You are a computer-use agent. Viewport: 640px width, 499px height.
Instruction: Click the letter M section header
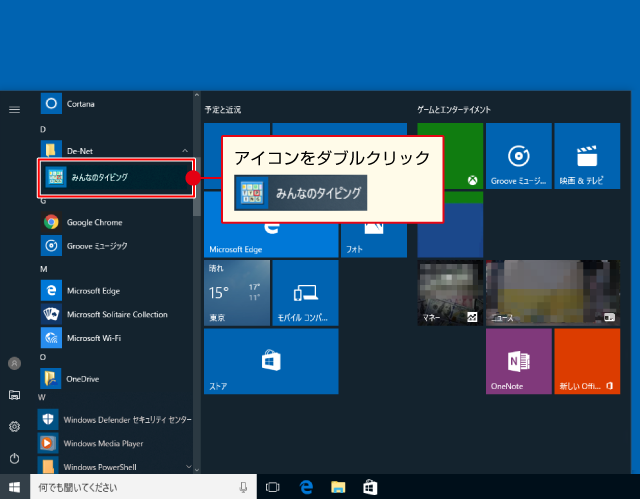tap(44, 269)
